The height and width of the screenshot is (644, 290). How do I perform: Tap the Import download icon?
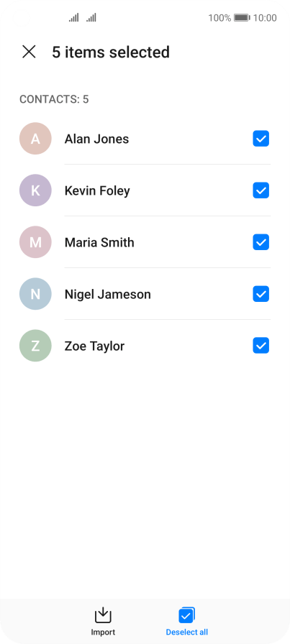tap(103, 615)
